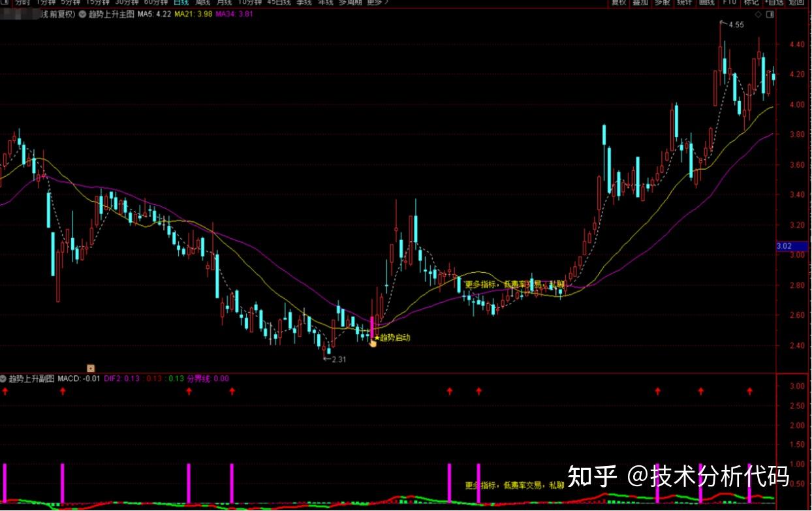Switch to the 5分钟 period tab
The image size is (812, 511).
(x=72, y=3)
